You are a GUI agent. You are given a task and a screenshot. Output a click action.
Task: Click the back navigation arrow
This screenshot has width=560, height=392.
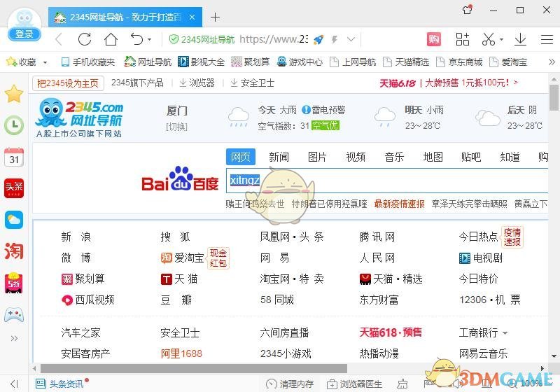(x=59, y=39)
